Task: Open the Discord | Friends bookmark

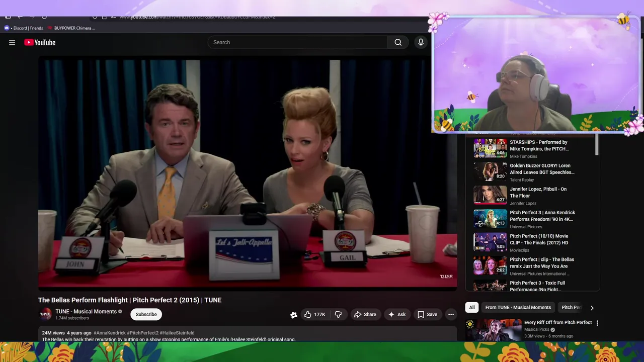Action: pyautogui.click(x=24, y=28)
